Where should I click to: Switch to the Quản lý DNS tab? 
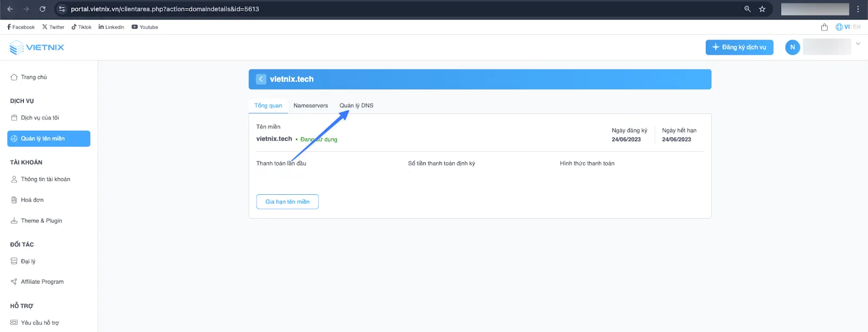pos(356,106)
